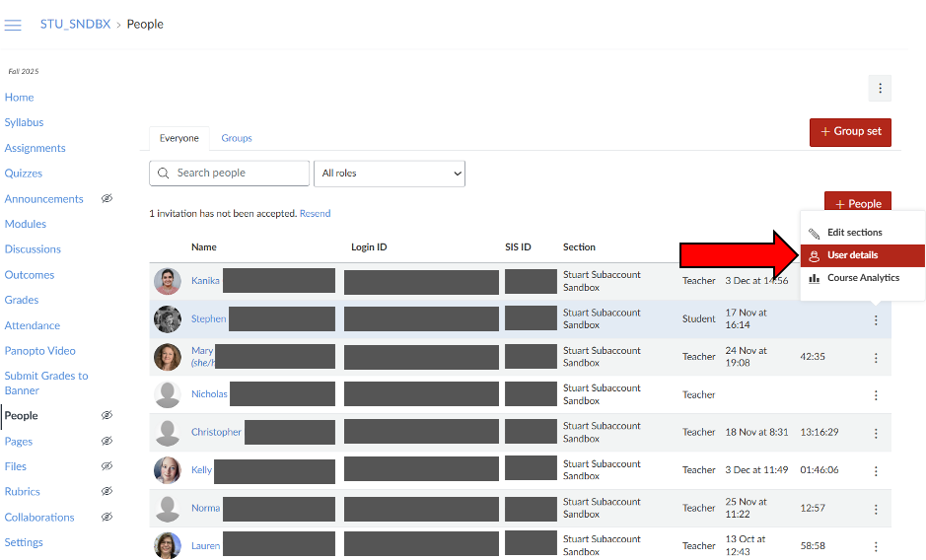Select User details from the menu
Screen dimensions: 926x560
coord(863,255)
